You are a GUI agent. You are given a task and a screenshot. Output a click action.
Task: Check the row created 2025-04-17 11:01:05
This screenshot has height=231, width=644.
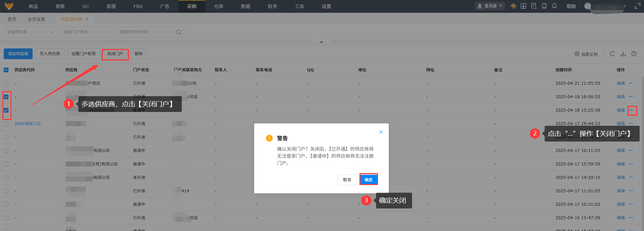[x=6, y=191]
